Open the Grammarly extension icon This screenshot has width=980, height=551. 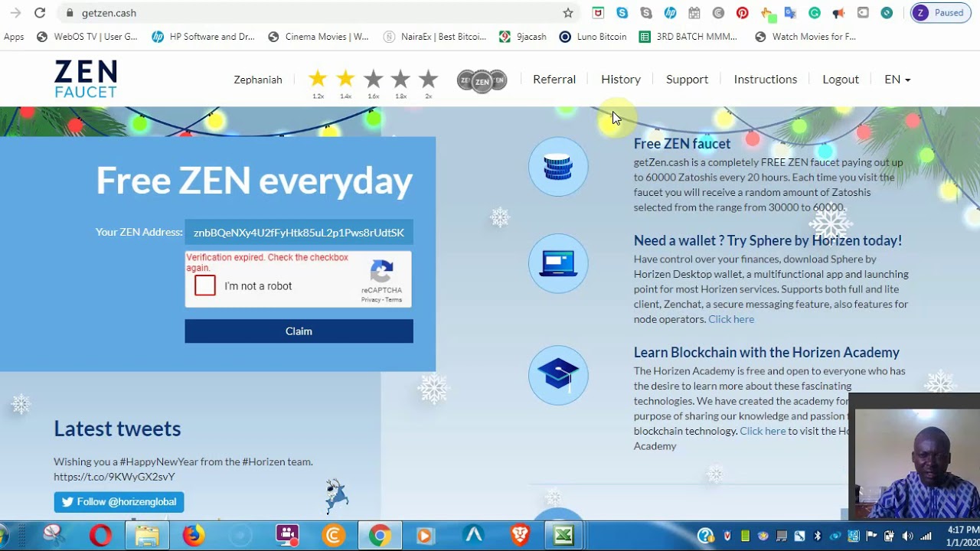815,13
